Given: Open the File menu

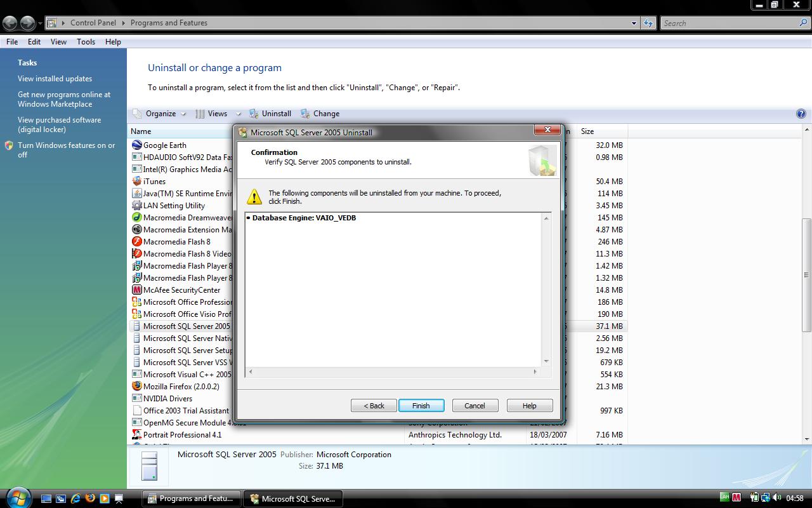Looking at the screenshot, I should pos(12,42).
